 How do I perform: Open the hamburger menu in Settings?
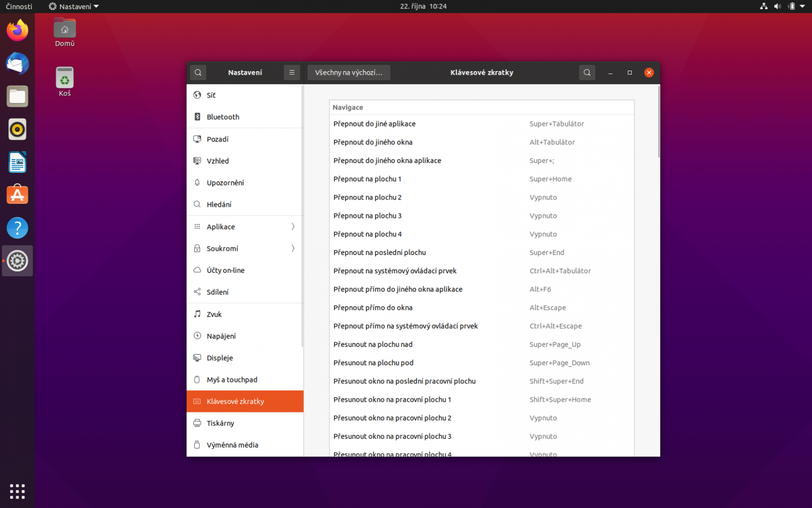point(292,72)
